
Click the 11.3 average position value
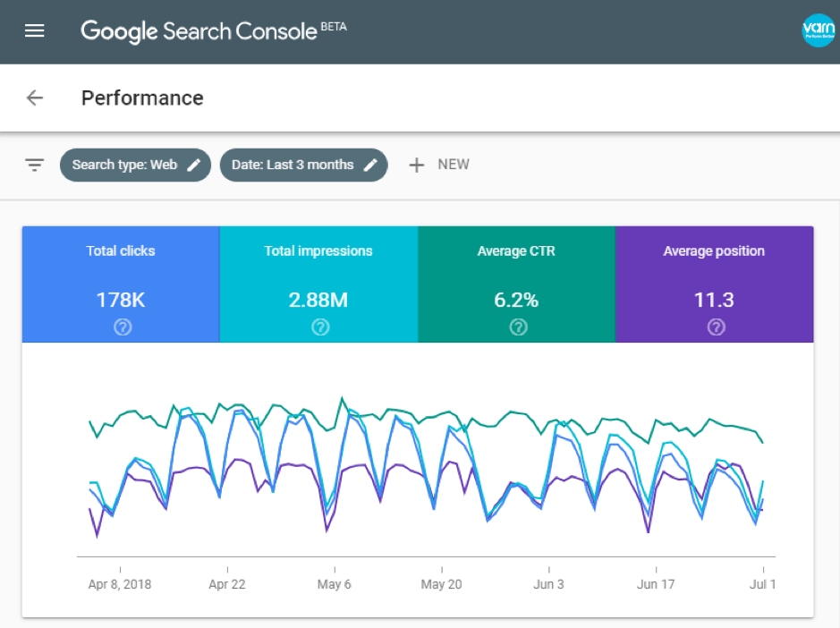coord(714,300)
